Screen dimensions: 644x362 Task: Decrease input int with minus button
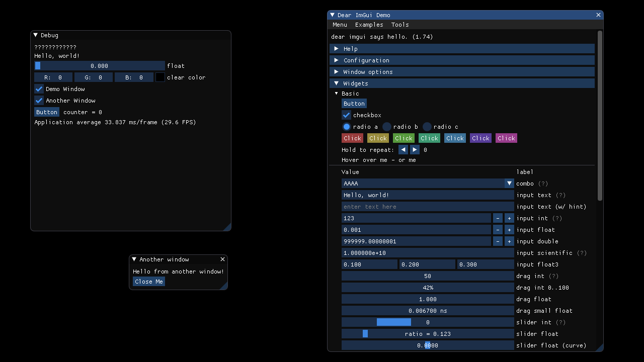(498, 218)
